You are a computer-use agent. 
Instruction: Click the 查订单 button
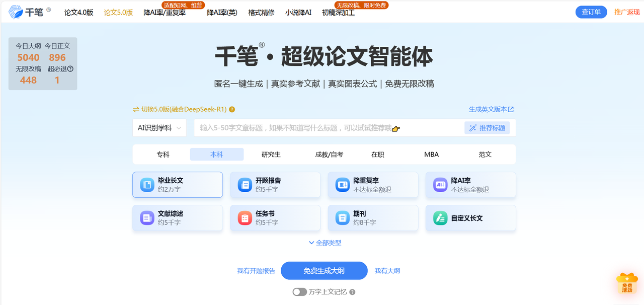point(591,12)
